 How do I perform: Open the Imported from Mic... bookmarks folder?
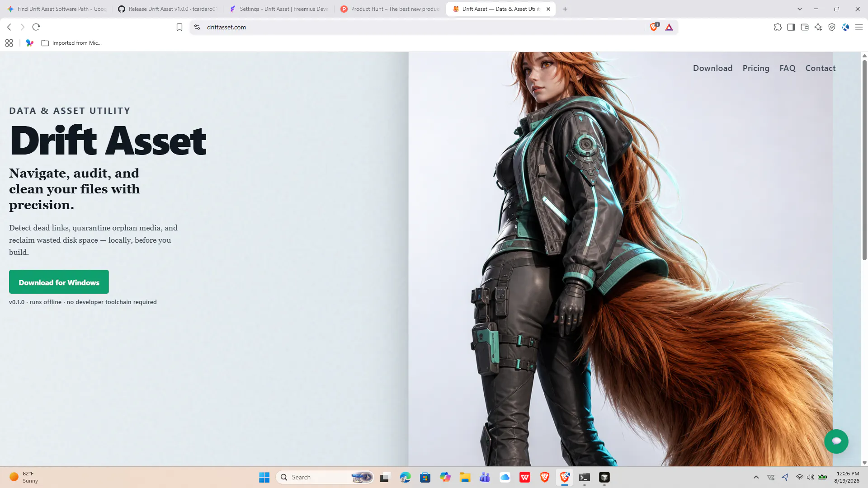coord(71,43)
